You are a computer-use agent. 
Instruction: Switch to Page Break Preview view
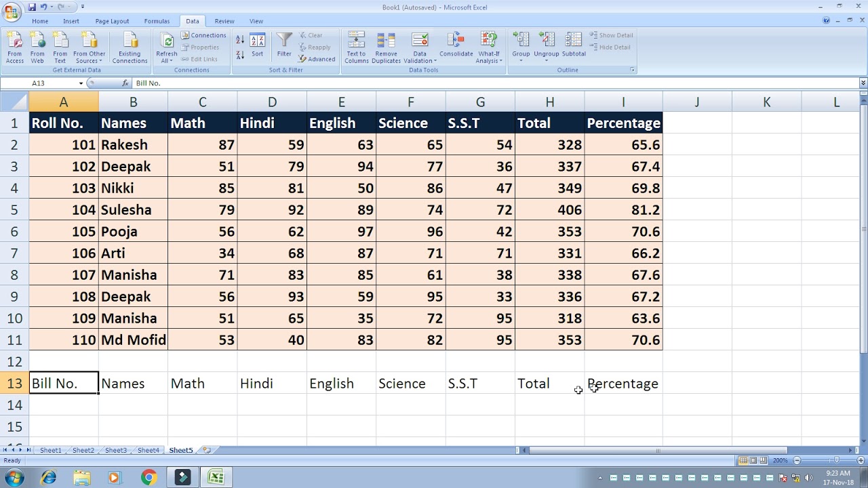point(762,461)
